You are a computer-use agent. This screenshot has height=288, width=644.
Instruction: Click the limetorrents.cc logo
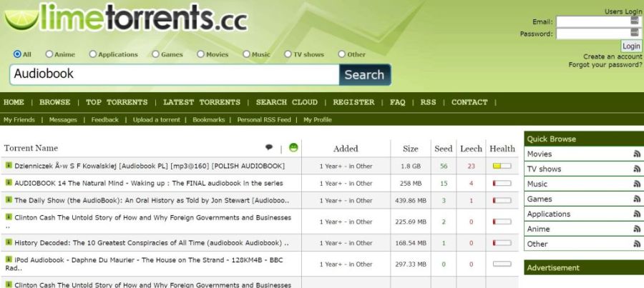pyautogui.click(x=126, y=17)
